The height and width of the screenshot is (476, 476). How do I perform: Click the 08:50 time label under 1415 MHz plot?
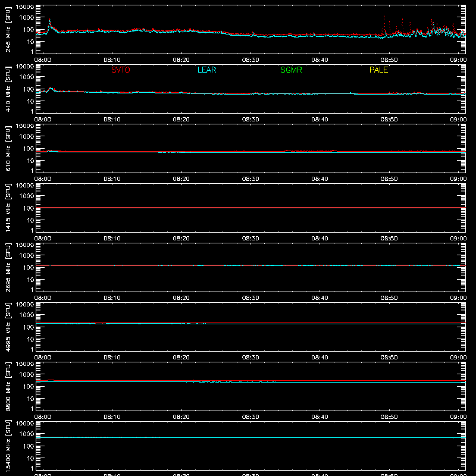[x=389, y=239]
